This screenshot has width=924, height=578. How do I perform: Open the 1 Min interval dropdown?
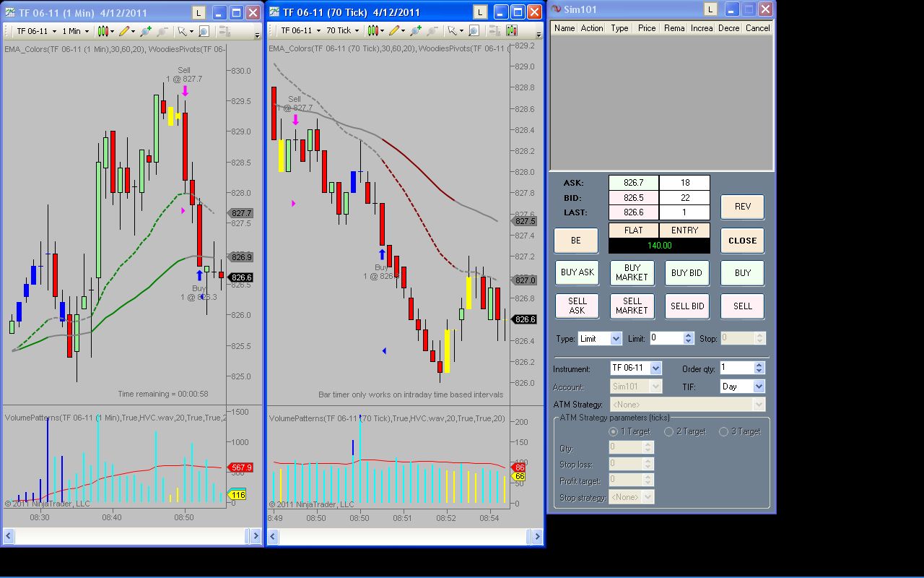75,31
